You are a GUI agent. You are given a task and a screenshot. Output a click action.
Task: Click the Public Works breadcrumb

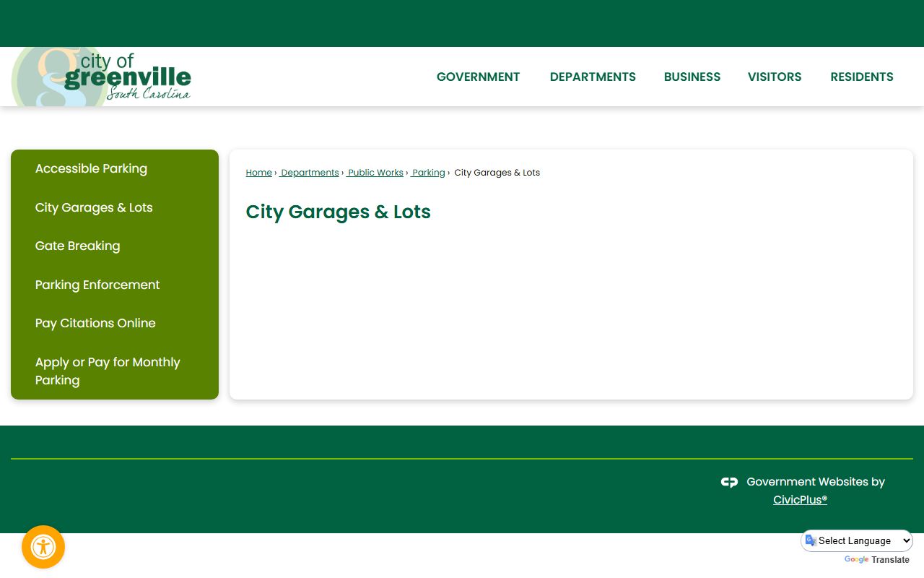tap(375, 173)
